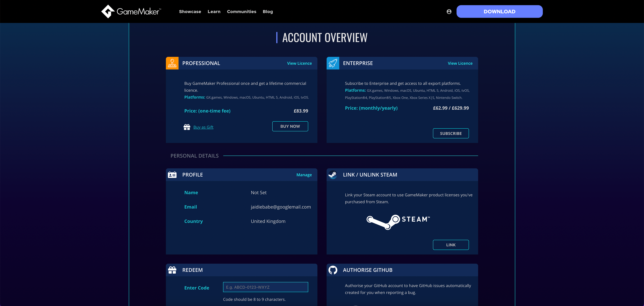Image resolution: width=644 pixels, height=306 pixels.
Task: Click the AUTHORISE GITHUB title
Action: pos(367,270)
